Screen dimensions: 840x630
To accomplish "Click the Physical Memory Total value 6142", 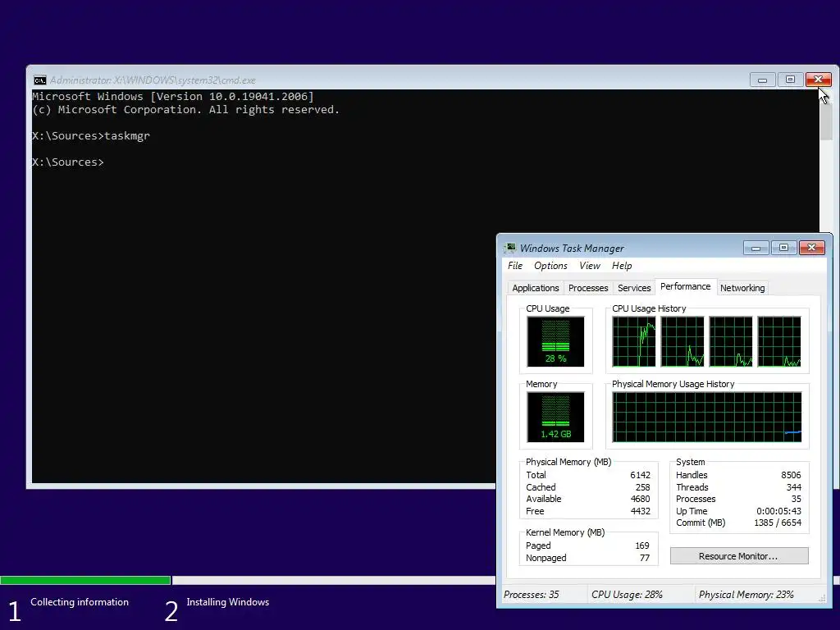I will tap(640, 475).
